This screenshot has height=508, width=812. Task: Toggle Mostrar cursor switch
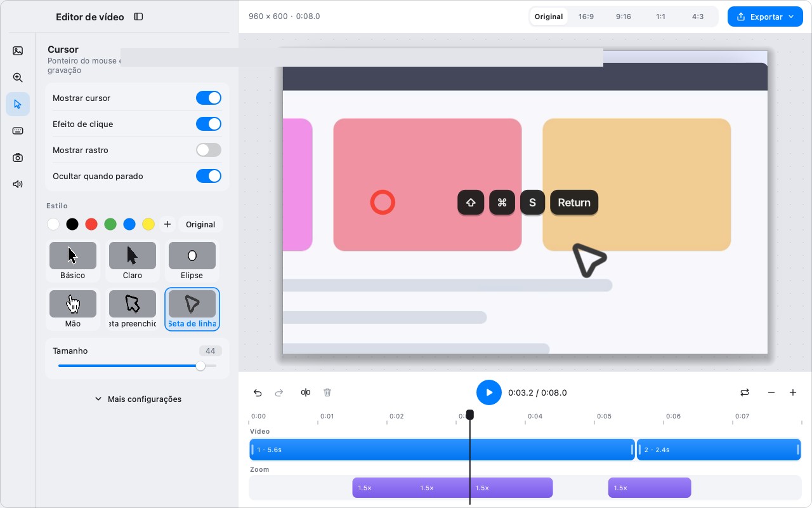[209, 98]
